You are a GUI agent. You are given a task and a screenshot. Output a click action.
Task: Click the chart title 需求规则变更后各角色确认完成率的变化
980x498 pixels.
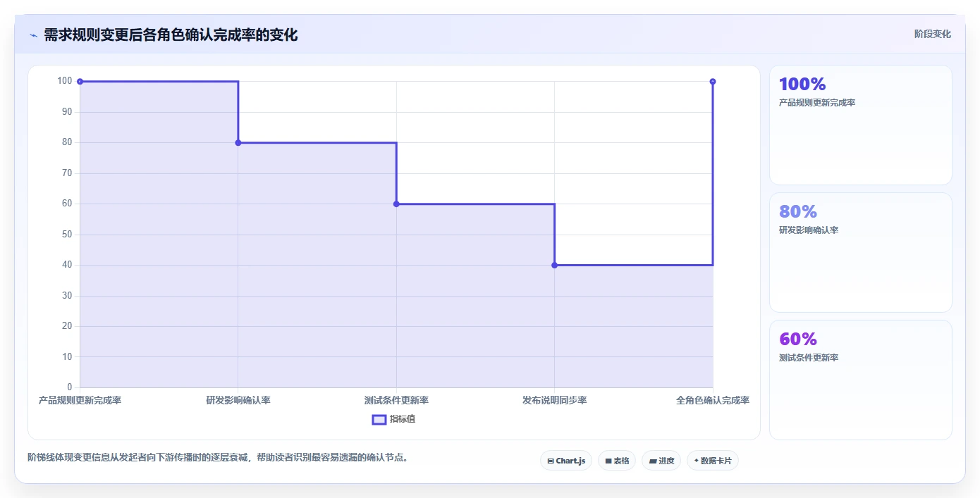(x=171, y=35)
